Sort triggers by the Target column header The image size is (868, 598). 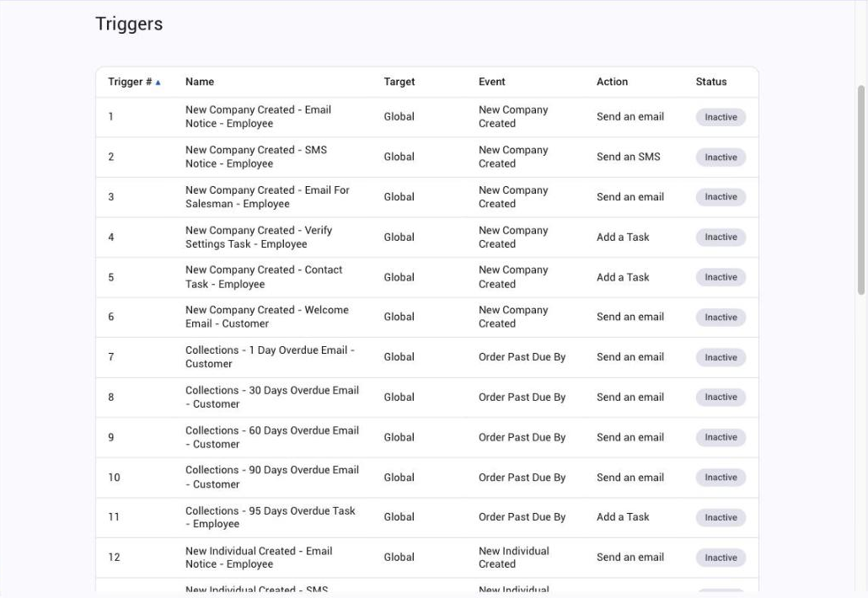point(399,82)
